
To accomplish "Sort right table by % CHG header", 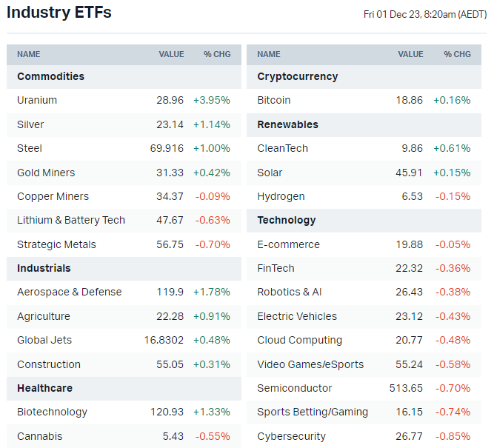I will point(457,54).
